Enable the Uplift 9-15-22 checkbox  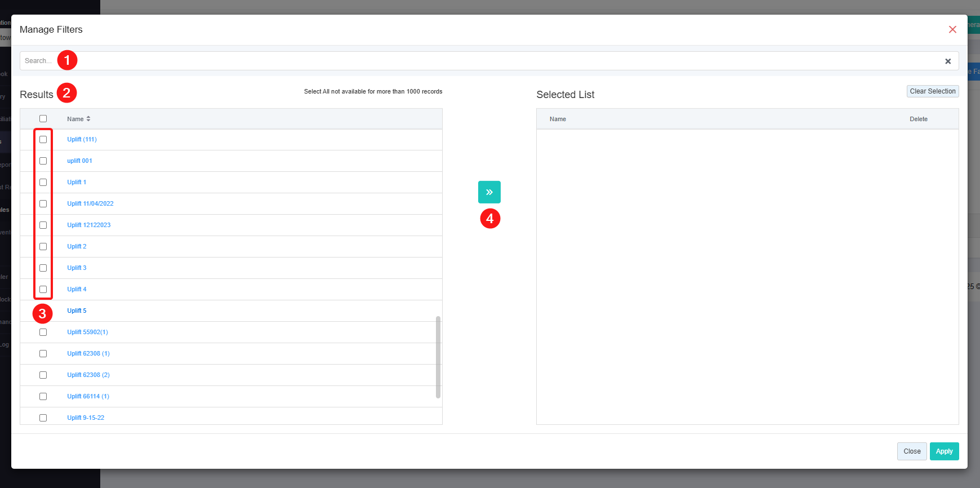pyautogui.click(x=43, y=418)
